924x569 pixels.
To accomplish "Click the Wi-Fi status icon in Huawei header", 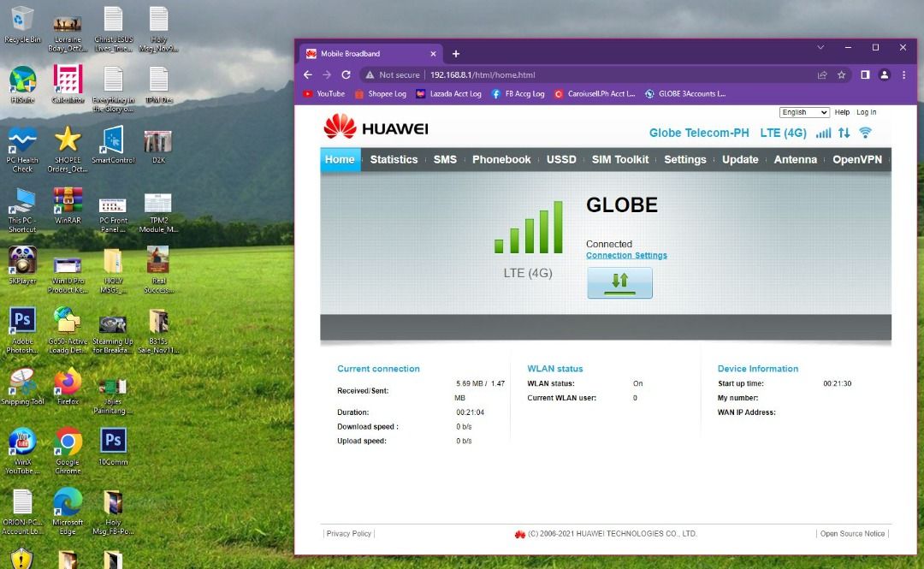I will coord(865,133).
